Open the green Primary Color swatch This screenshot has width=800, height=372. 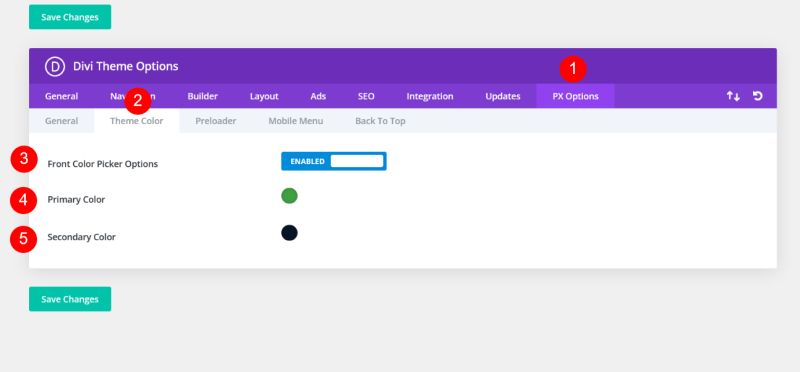click(x=289, y=196)
